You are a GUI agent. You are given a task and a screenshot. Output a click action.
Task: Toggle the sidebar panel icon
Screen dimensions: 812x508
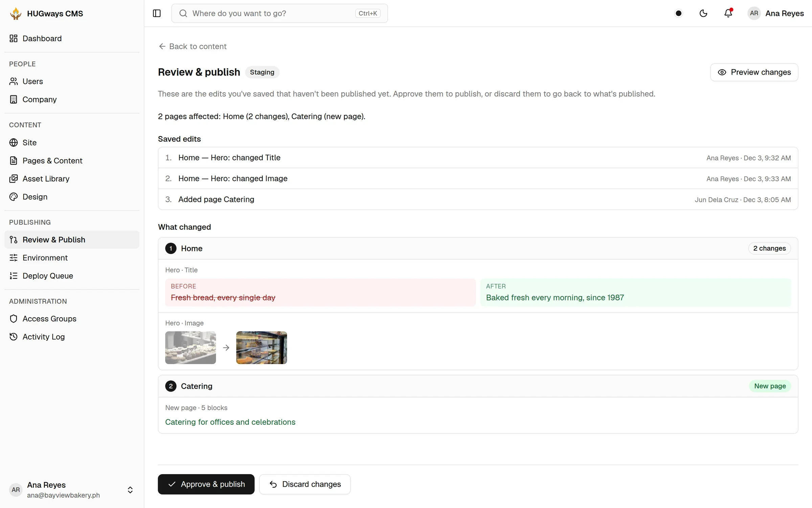tap(157, 13)
